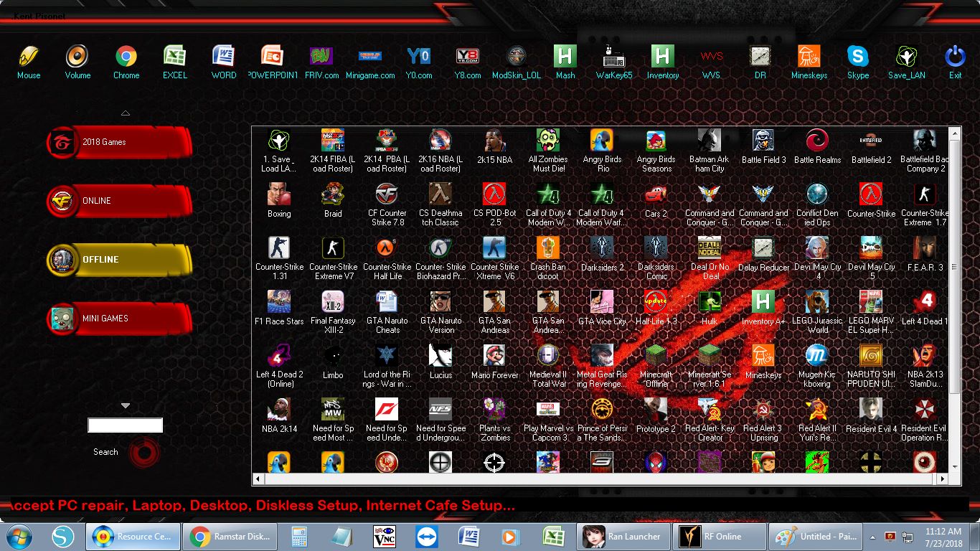The image size is (980, 551).
Task: Launch Final Fantasy XIII-2
Action: tap(333, 312)
